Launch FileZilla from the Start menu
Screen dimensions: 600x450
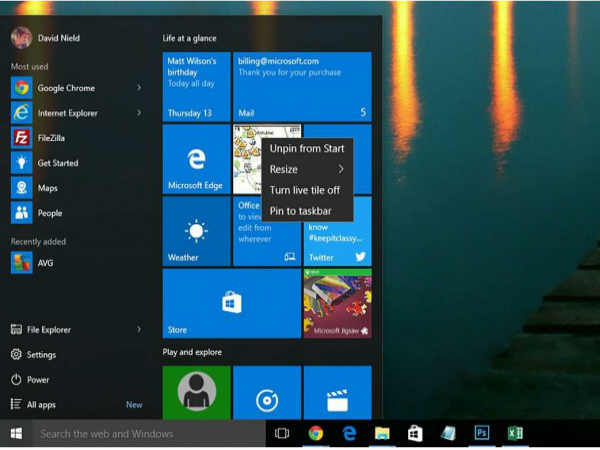pyautogui.click(x=55, y=138)
